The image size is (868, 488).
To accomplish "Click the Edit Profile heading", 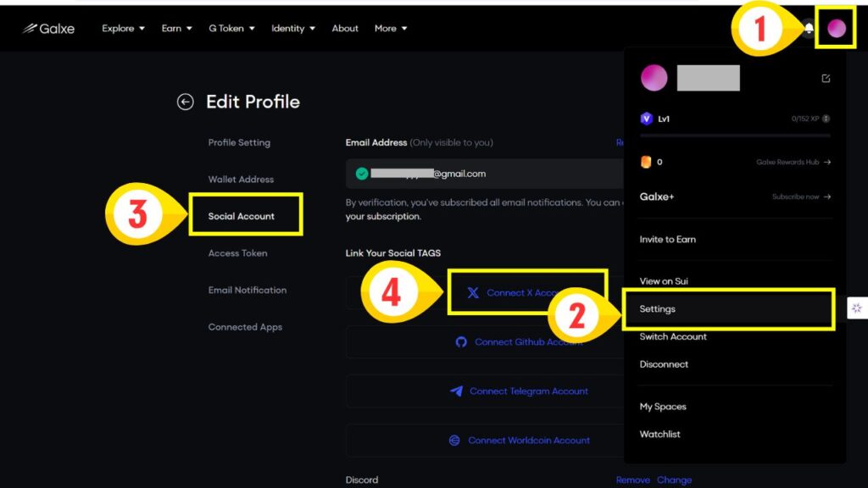I will pos(253,102).
